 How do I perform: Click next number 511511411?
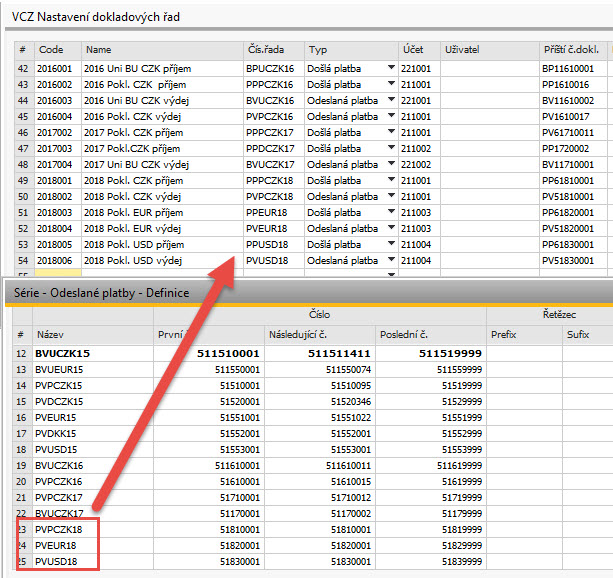coord(320,354)
